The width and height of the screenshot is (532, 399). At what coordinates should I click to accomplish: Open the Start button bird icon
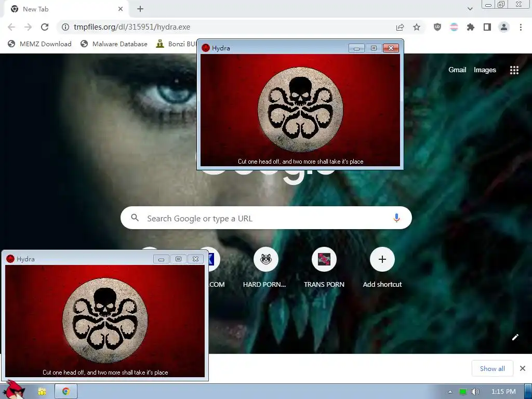(15, 390)
